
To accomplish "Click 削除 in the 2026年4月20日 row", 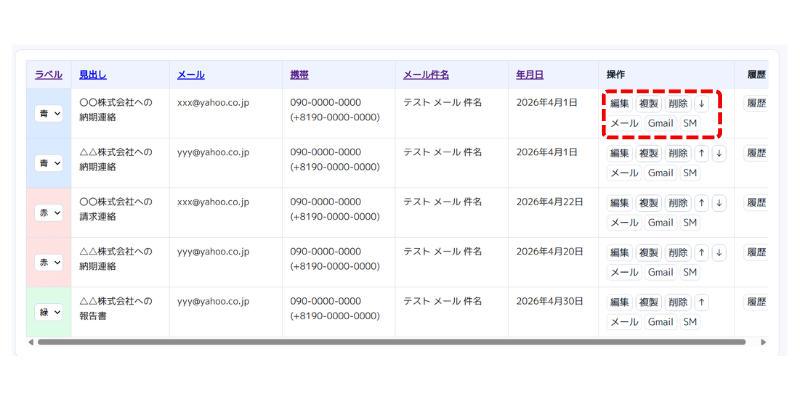I will 678,252.
